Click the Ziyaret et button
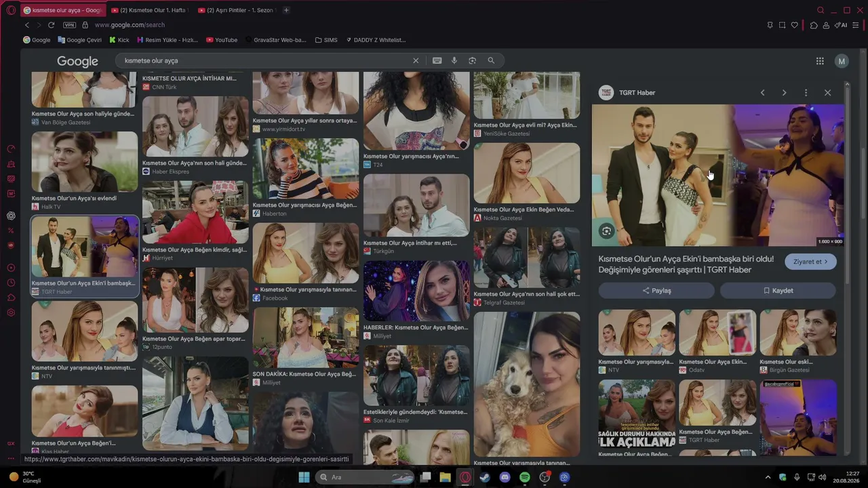 [x=810, y=262]
